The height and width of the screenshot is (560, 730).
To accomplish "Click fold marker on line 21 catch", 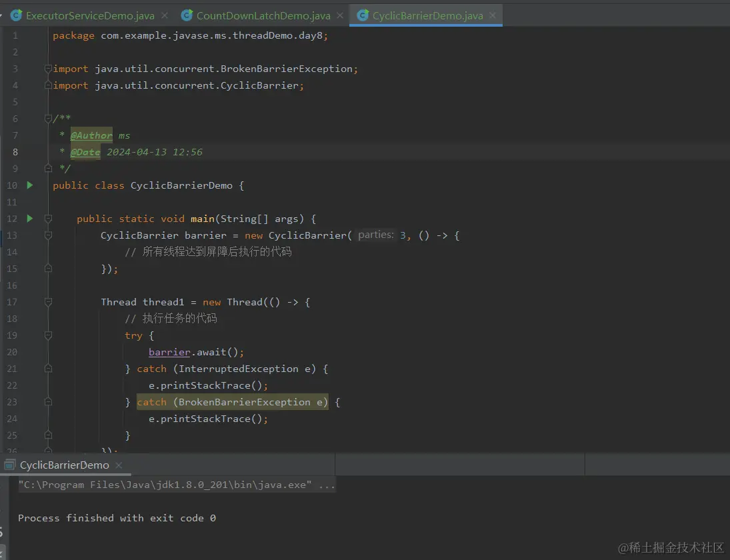I will (48, 369).
